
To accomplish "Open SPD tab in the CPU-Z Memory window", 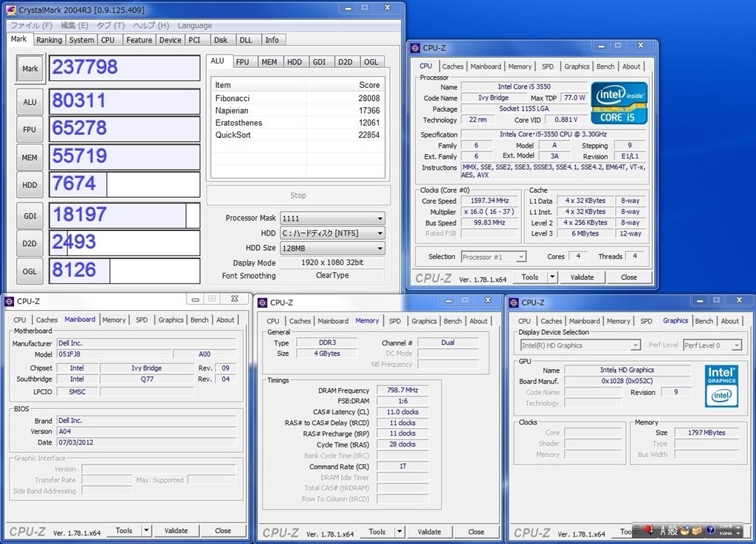I will point(395,321).
